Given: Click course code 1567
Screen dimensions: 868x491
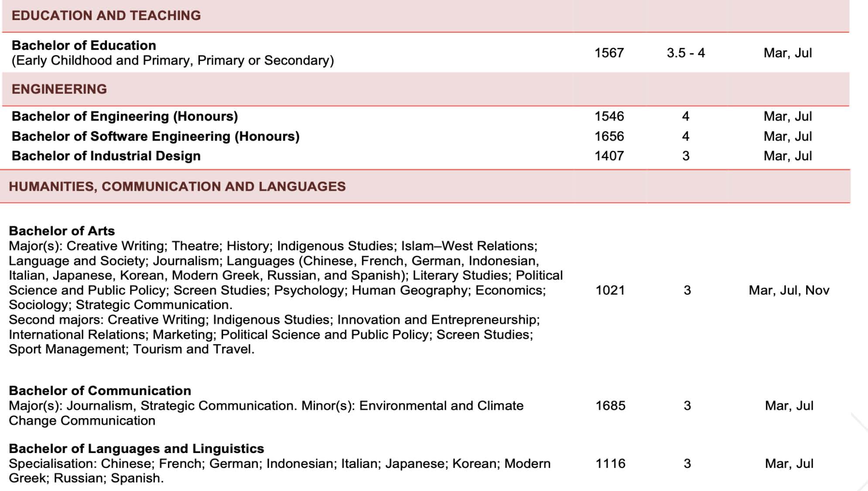Looking at the screenshot, I should coord(609,53).
